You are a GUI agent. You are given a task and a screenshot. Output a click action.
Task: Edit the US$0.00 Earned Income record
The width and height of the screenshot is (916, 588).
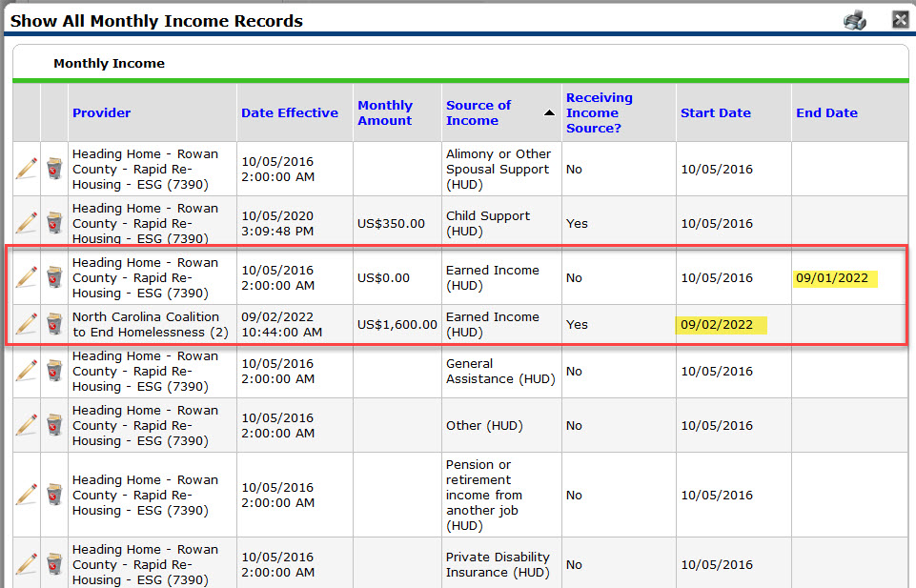(26, 277)
